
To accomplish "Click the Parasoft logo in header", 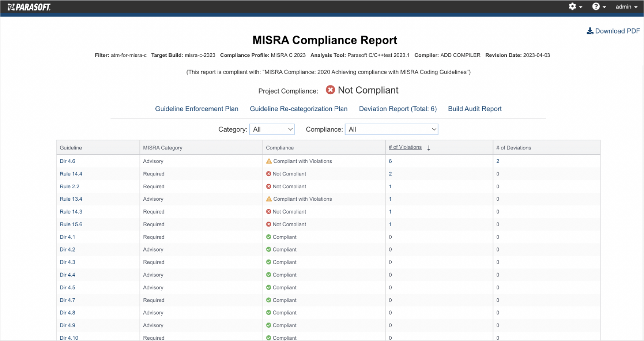I will tap(29, 7).
